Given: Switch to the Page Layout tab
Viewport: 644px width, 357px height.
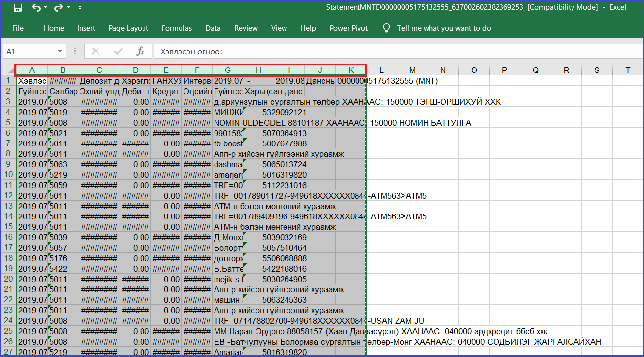Looking at the screenshot, I should click(x=129, y=28).
